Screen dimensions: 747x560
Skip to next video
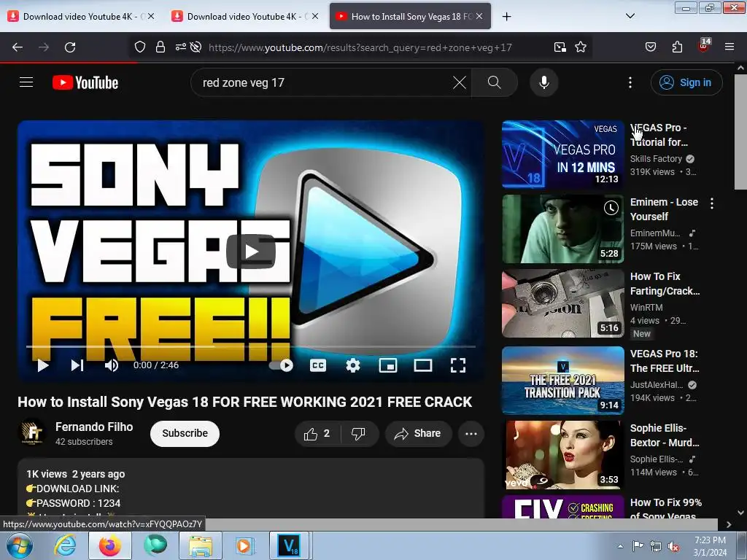77,365
